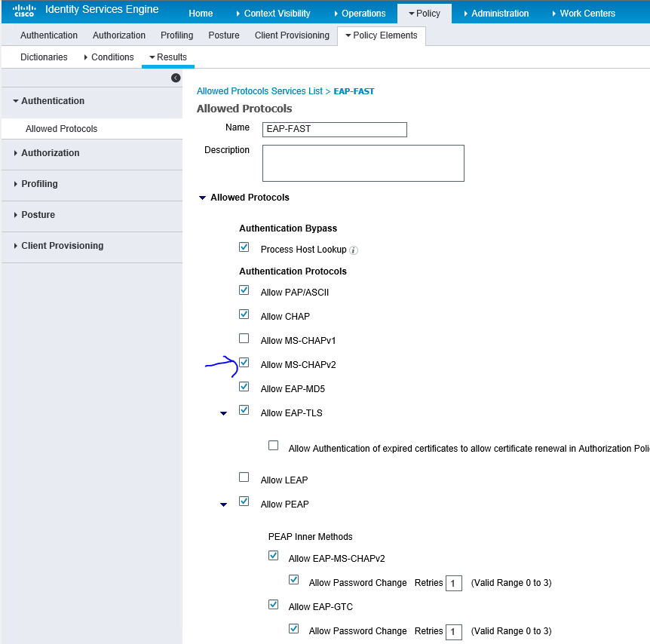Screen dimensions: 650x644
Task: Open the Context Visibility menu
Action: [x=273, y=14]
